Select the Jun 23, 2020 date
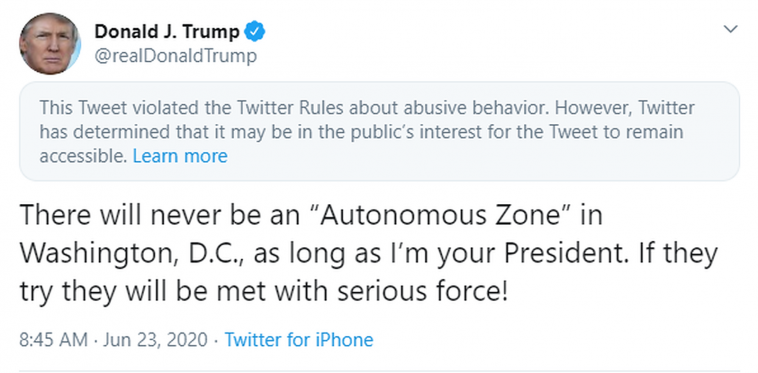The height and width of the screenshot is (373, 758). 155,340
